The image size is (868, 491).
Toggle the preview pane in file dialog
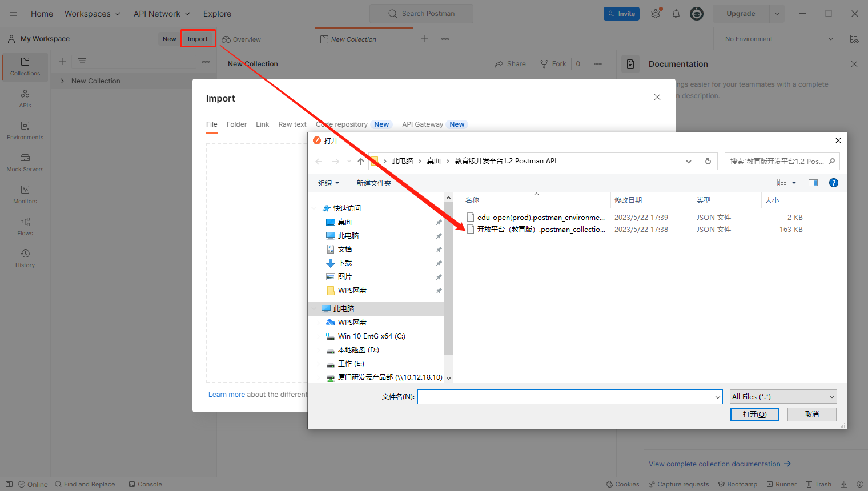point(813,183)
